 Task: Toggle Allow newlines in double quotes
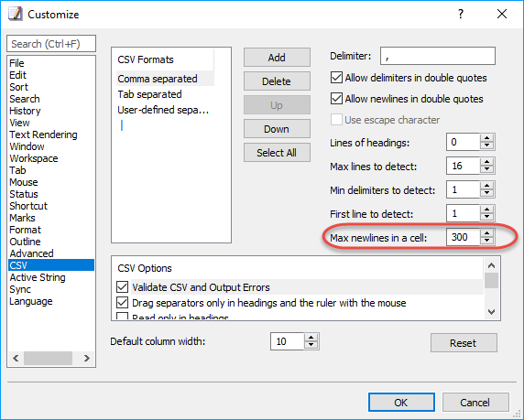(336, 99)
